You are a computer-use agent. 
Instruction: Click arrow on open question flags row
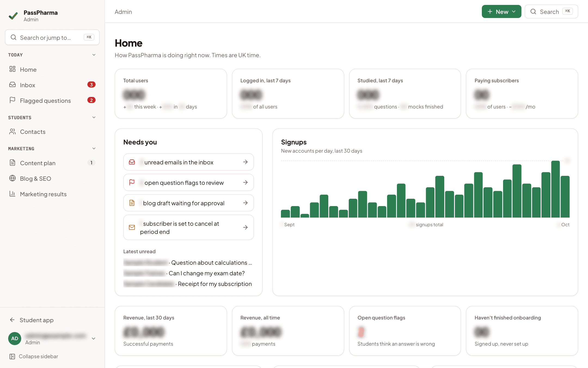pos(245,182)
